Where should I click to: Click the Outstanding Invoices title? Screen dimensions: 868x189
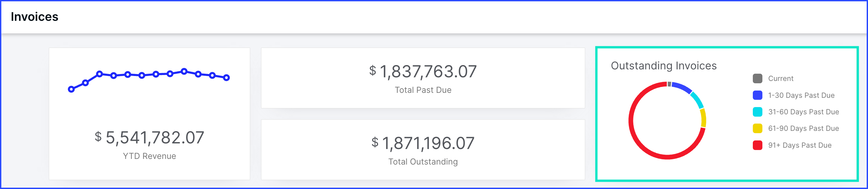coord(663,65)
